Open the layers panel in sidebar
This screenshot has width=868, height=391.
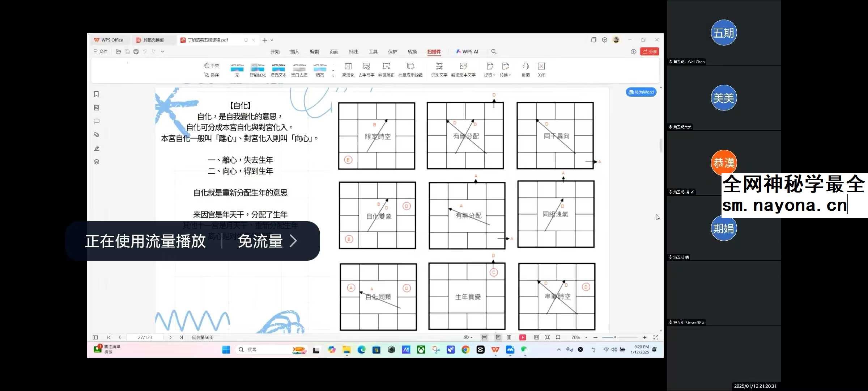[97, 161]
